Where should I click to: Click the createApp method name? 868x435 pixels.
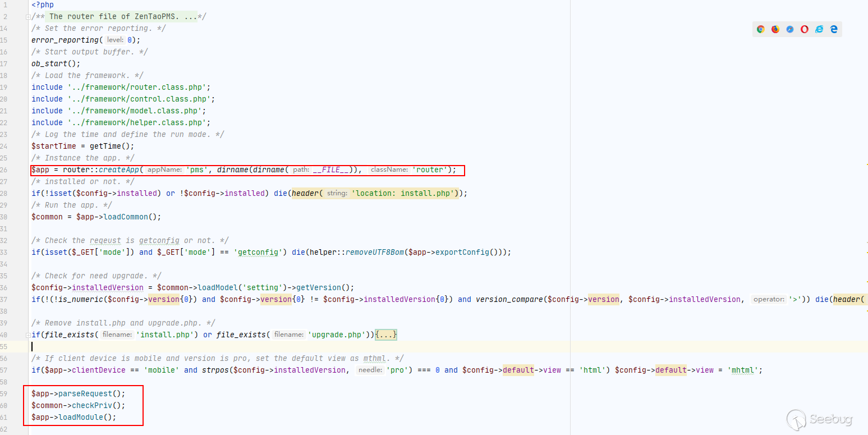pos(119,170)
